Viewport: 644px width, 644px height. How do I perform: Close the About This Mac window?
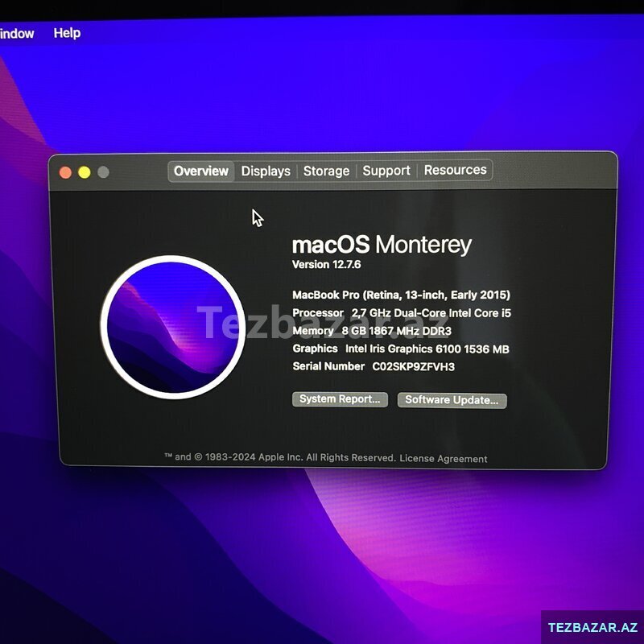[x=66, y=172]
